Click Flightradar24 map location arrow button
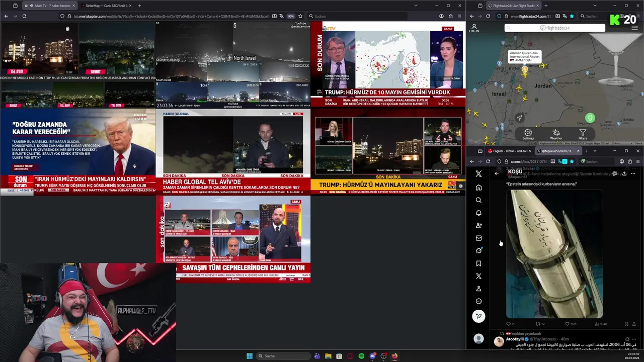This screenshot has height=362, width=644. [x=519, y=118]
